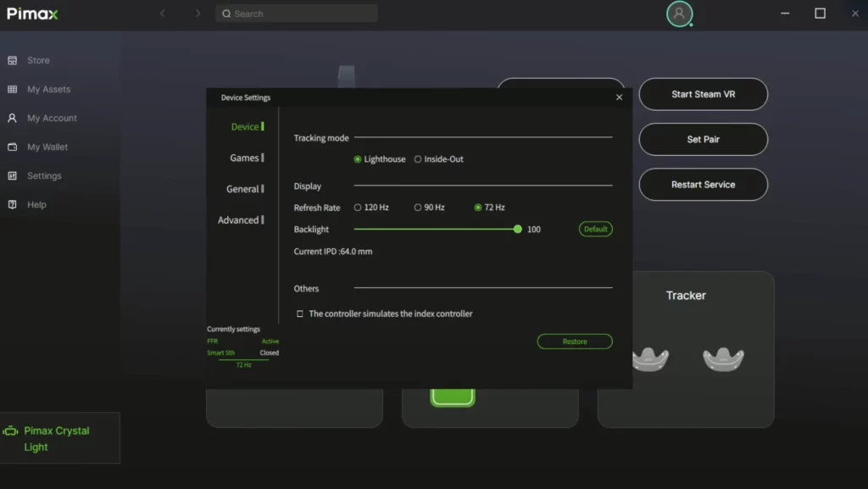
Task: Click the Backlight value 100
Action: point(534,229)
